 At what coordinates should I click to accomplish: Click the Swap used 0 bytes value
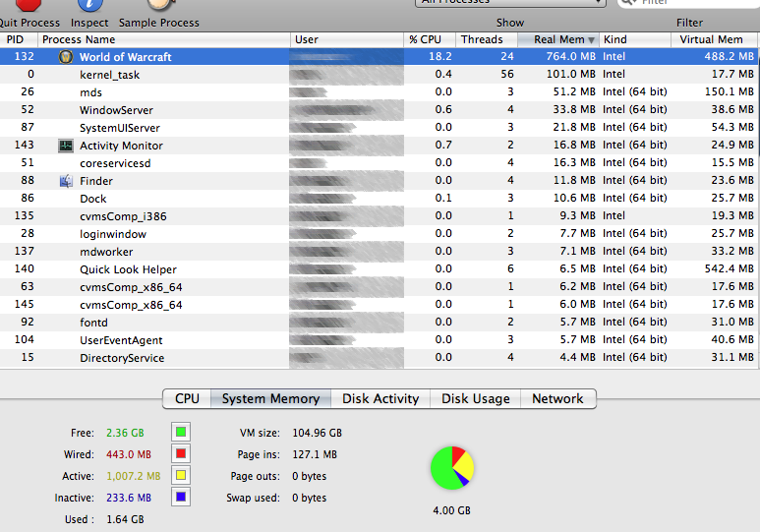(x=310, y=498)
